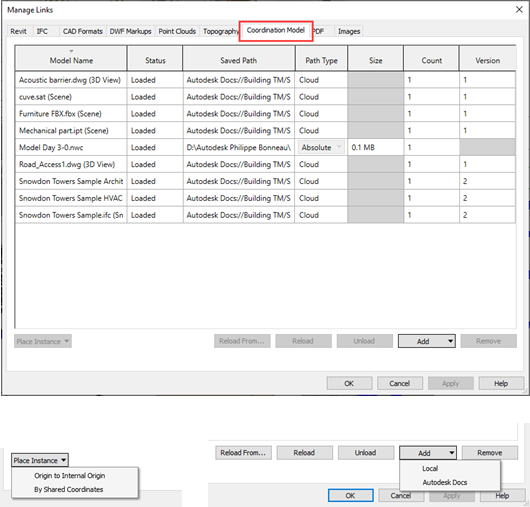Viewport: 530px width, 507px height.
Task: Select Road_Access1.dwg (3D View) row
Action: pyautogui.click(x=265, y=165)
